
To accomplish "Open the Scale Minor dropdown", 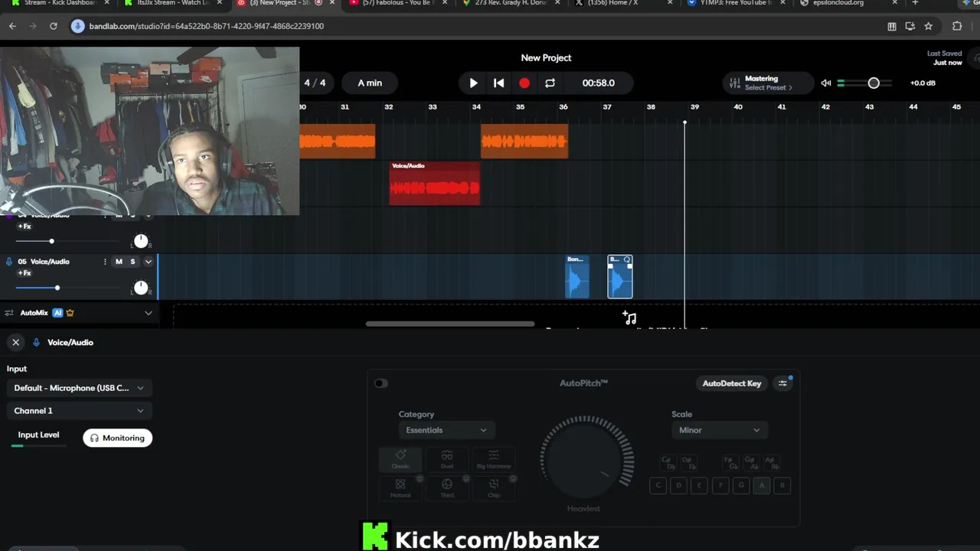I will [x=718, y=430].
